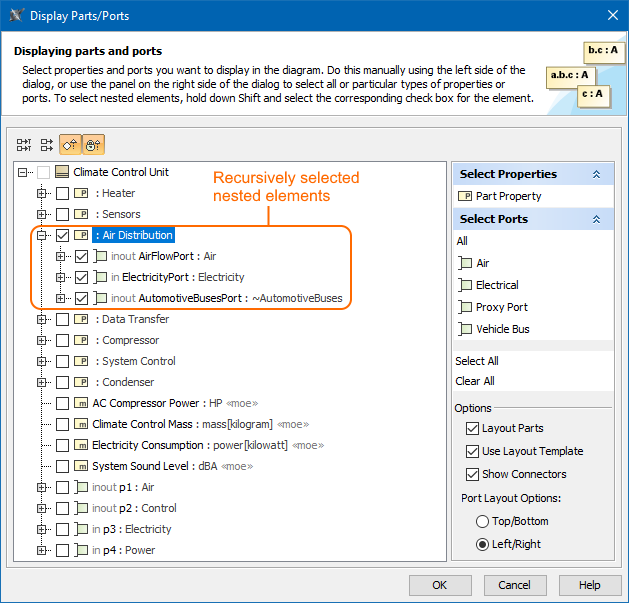The height and width of the screenshot is (603, 629).
Task: Click the Cancel button
Action: pos(515,585)
